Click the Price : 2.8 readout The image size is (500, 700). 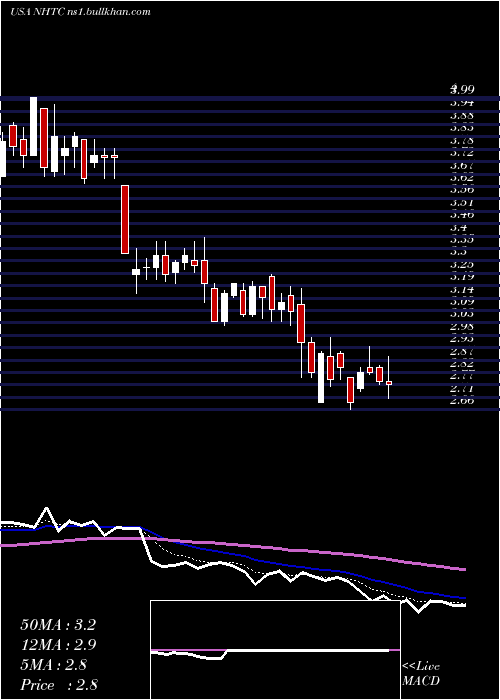pyautogui.click(x=59, y=684)
